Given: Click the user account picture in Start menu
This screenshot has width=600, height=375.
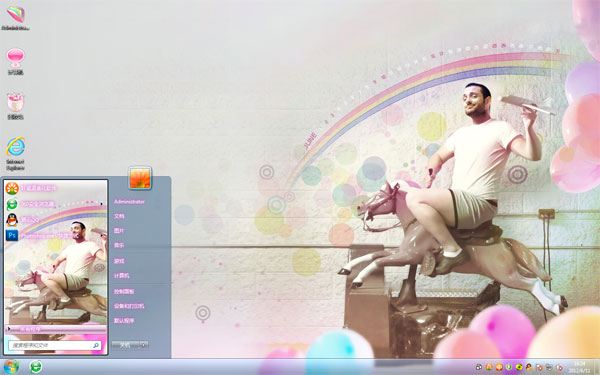Looking at the screenshot, I should click(140, 178).
